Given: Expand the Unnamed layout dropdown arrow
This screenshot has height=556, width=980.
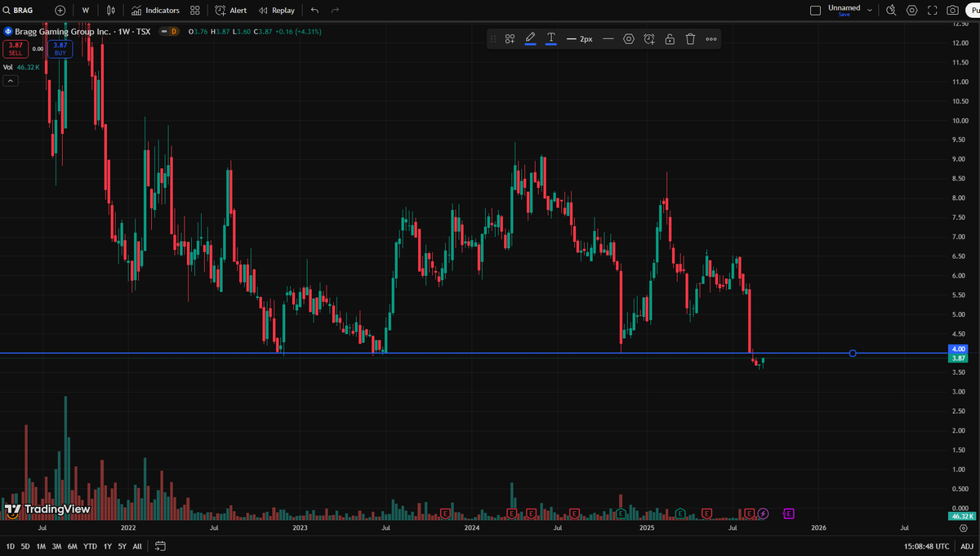Looking at the screenshot, I should point(870,11).
